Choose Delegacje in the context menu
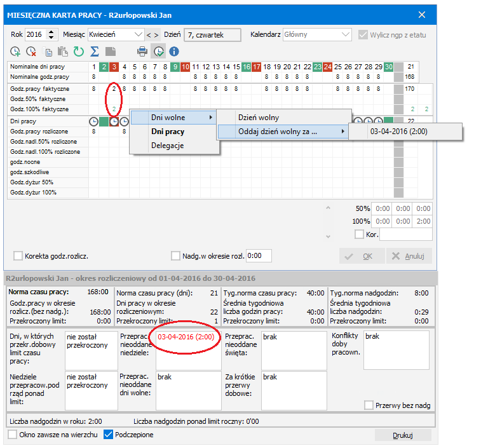The height and width of the screenshot is (448, 481). tap(167, 146)
